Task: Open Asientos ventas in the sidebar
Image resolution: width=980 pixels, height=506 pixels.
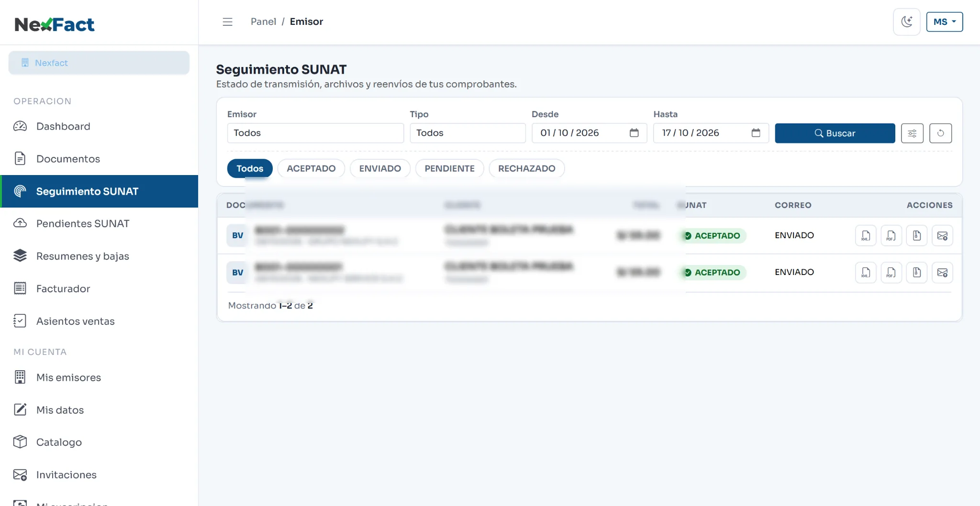Action: coord(99,321)
